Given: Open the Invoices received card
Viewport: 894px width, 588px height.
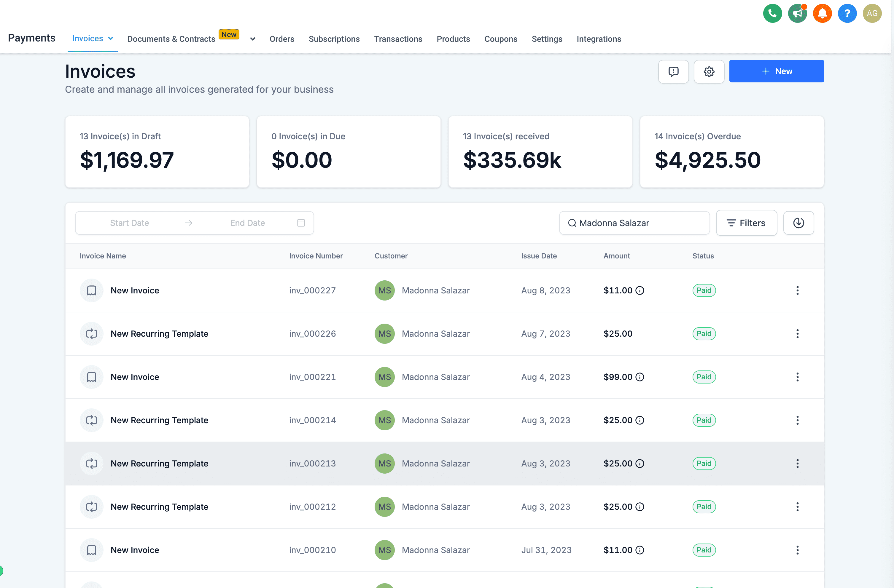Looking at the screenshot, I should click(x=540, y=152).
